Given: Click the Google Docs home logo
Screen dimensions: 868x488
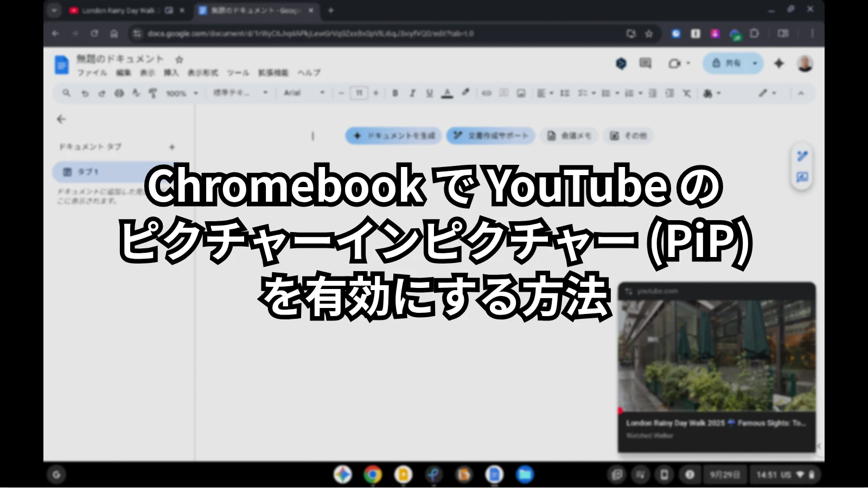Looking at the screenshot, I should pos(62,65).
